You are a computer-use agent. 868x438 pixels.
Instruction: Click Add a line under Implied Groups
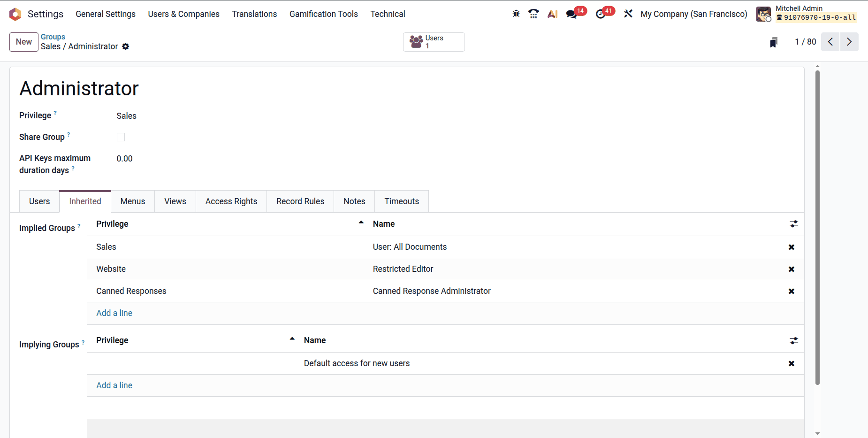point(114,313)
